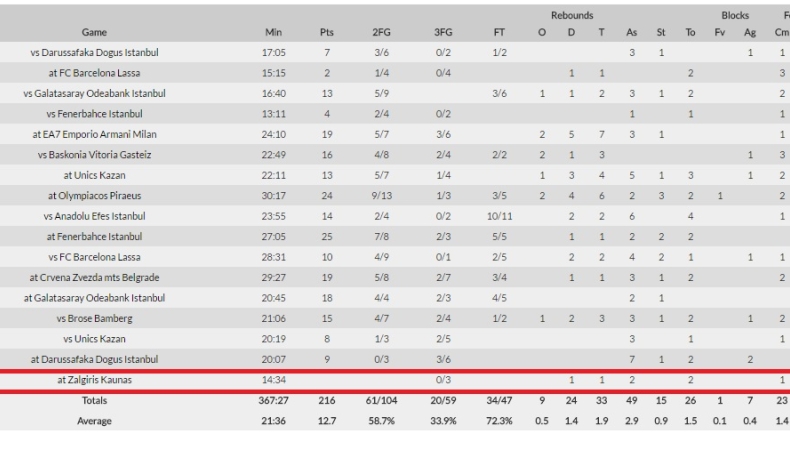Click the Pts column header

pyautogui.click(x=325, y=32)
